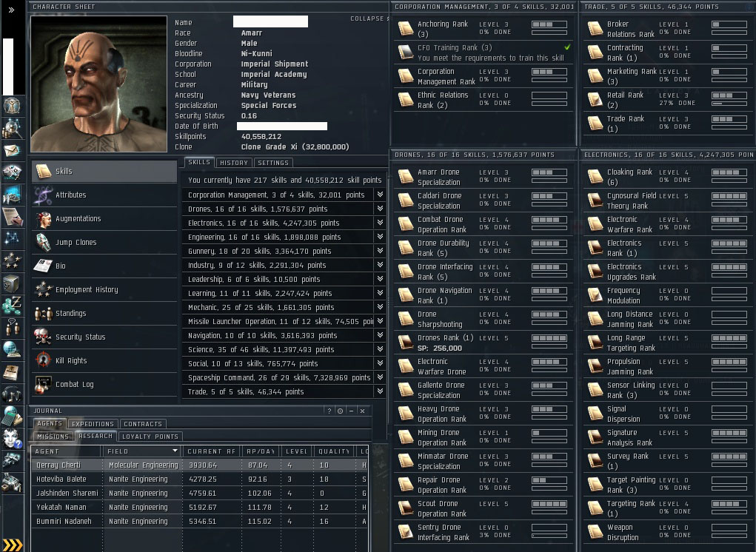Open the Combat Log icon

44,384
